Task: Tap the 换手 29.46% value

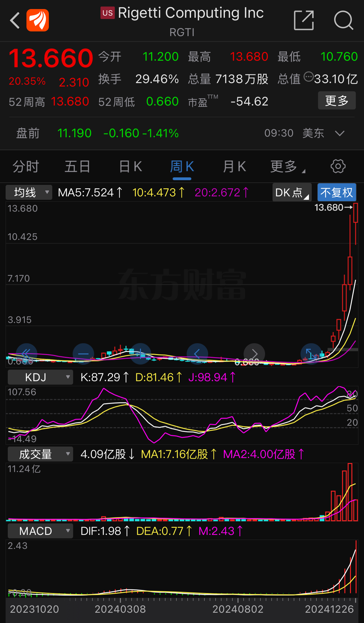Action: (x=157, y=79)
